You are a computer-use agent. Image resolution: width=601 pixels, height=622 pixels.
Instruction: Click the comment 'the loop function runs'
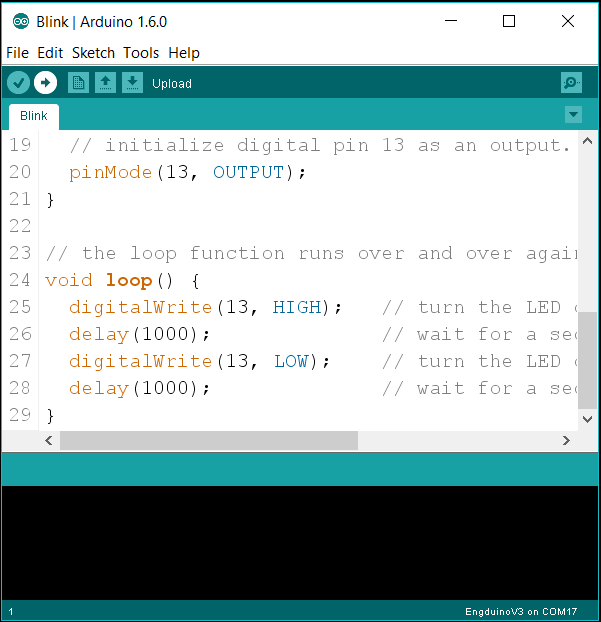pos(213,253)
